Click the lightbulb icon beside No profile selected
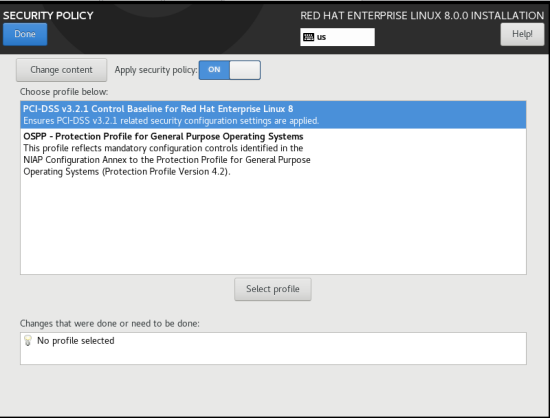 point(28,341)
